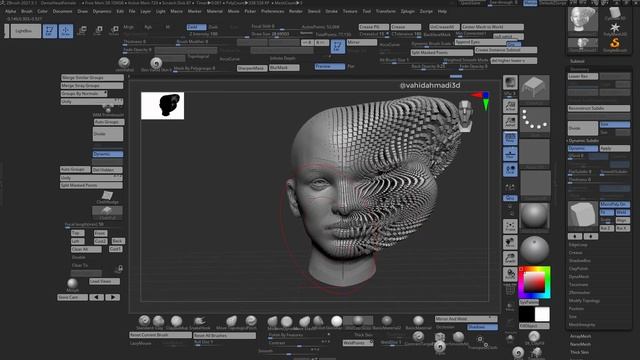This screenshot has height=360, width=640.
Task: Expand the ArrayMesh subpalette
Action: [580, 336]
